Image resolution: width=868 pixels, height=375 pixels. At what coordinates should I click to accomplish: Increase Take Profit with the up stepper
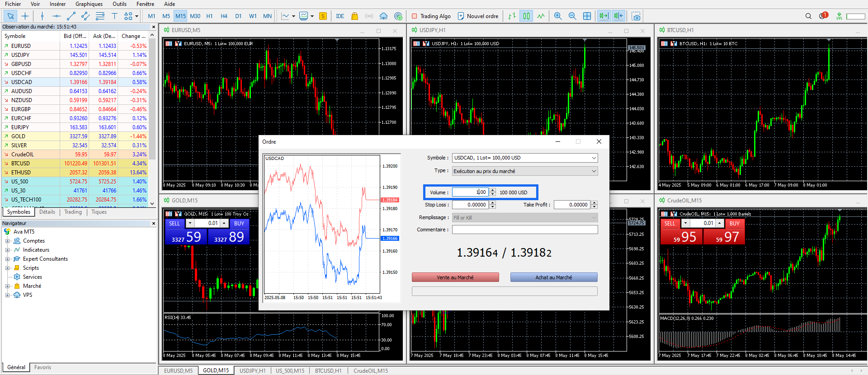[594, 203]
